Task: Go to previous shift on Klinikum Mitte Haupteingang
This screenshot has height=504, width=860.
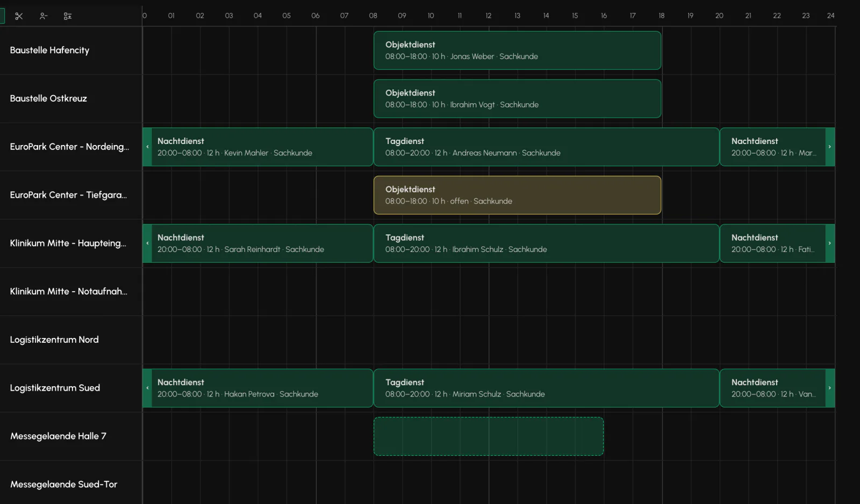Action: 147,243
